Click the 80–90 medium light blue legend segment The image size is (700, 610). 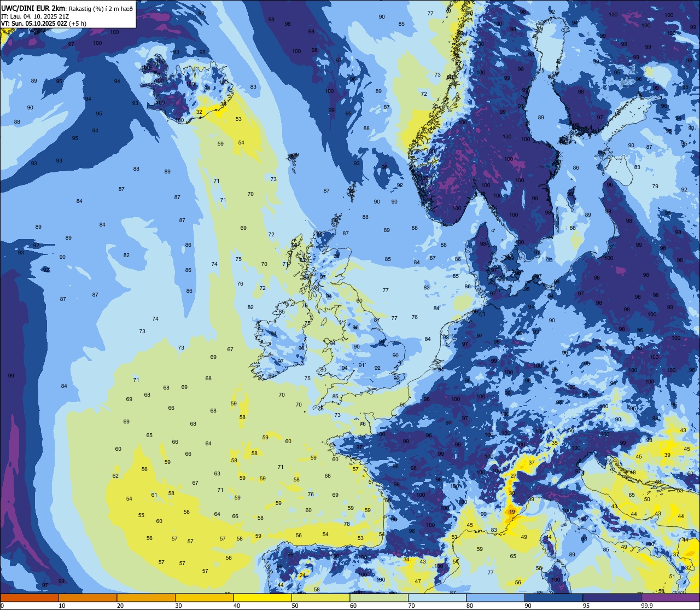point(495,597)
